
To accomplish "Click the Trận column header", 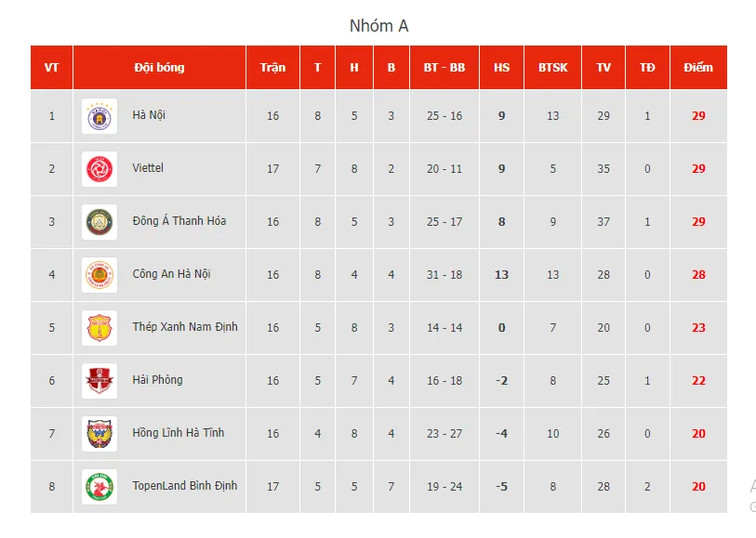I will [x=272, y=68].
